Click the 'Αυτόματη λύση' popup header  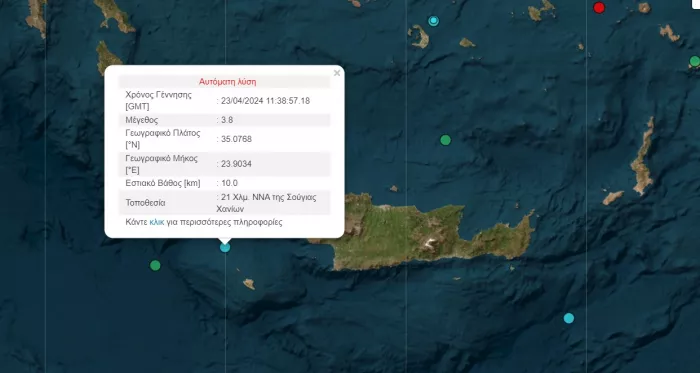tap(227, 82)
